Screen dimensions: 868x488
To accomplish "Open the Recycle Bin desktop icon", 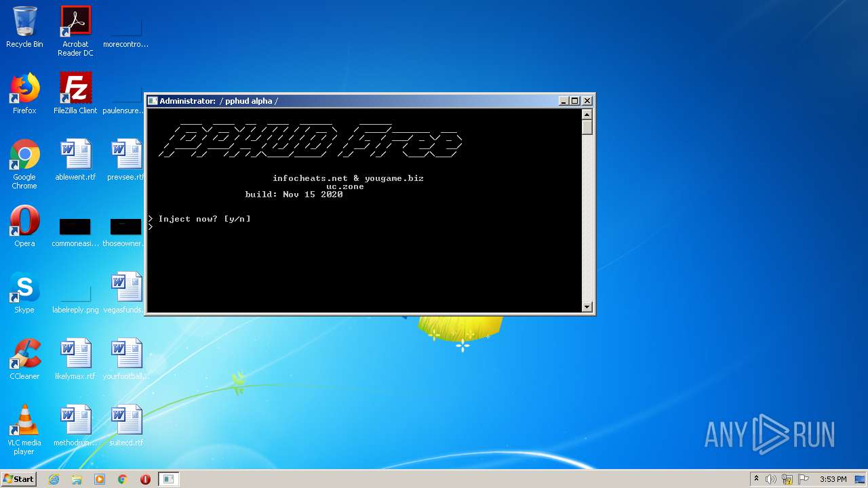I will (24, 27).
